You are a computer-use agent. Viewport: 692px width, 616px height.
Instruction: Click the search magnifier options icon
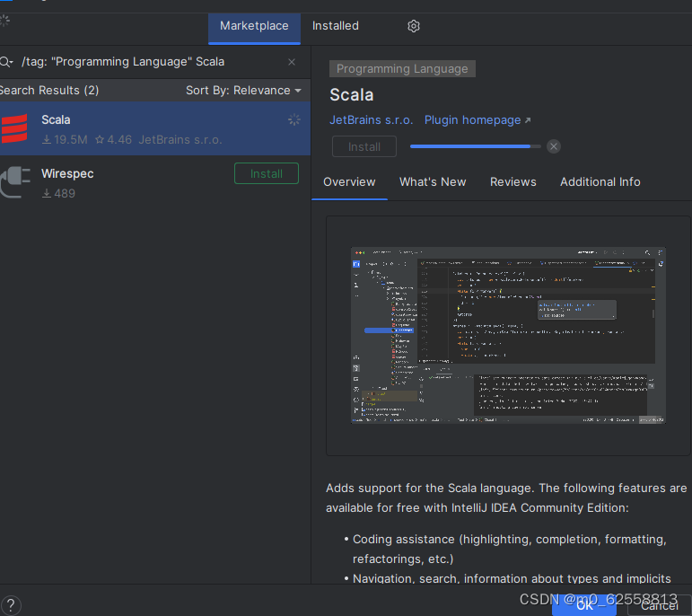6,62
